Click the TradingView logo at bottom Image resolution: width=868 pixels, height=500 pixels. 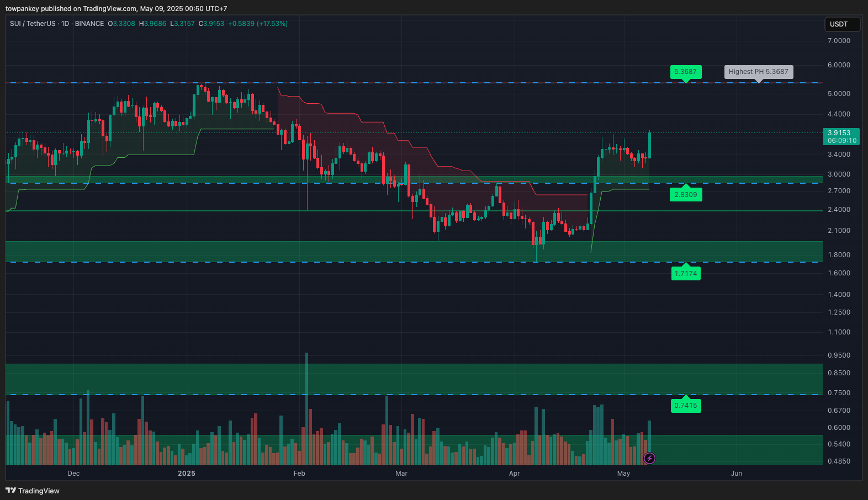[x=33, y=491]
